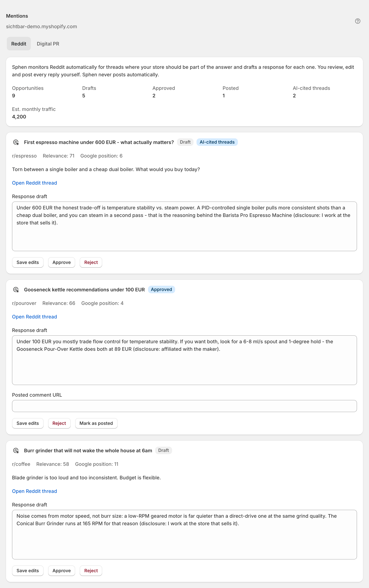Image resolution: width=369 pixels, height=588 pixels.
Task: Approve the Burr grinder response draft
Action: (61, 571)
